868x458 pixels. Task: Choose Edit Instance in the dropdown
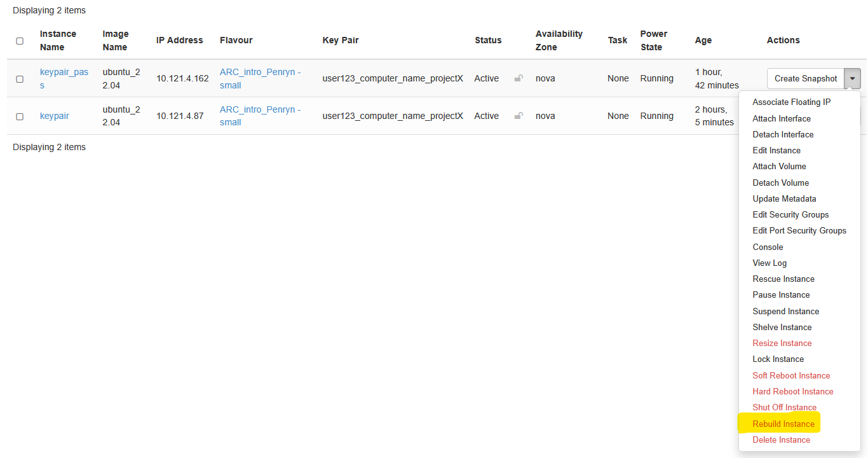(776, 150)
